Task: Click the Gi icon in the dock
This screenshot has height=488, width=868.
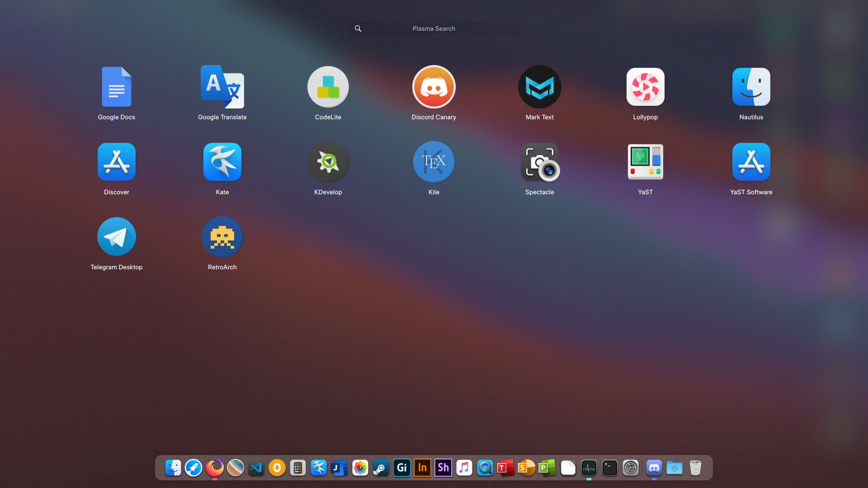Action: [x=402, y=468]
